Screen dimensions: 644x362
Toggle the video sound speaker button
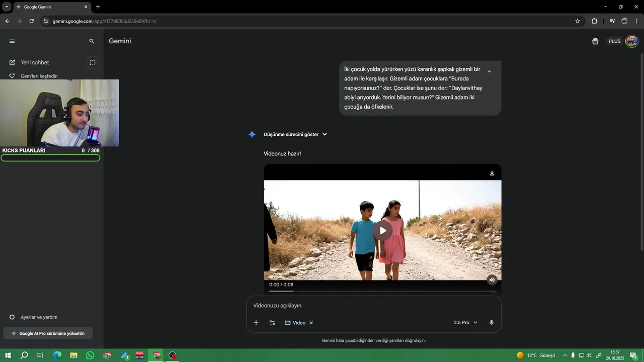[x=492, y=280]
